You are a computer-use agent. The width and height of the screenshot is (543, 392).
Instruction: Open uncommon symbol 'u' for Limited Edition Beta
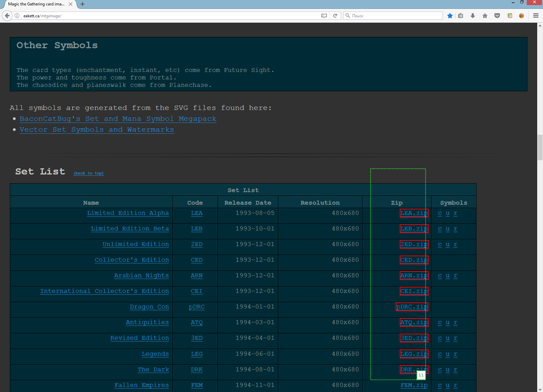tap(448, 229)
